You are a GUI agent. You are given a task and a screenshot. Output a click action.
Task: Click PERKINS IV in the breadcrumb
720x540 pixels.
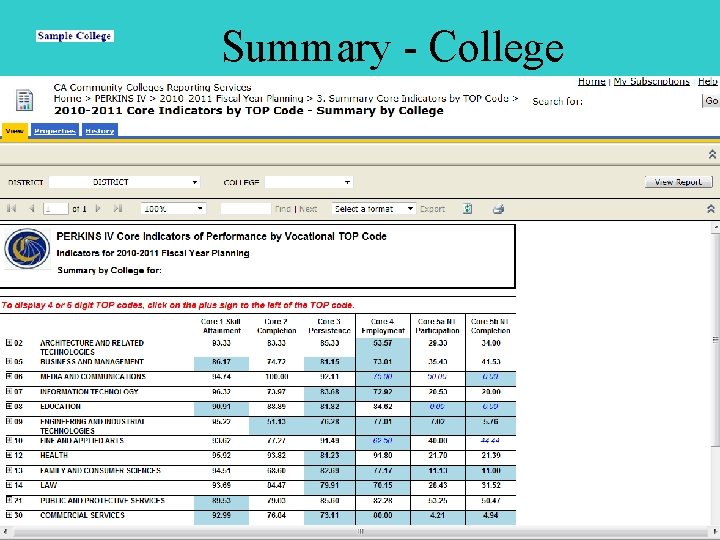click(120, 98)
